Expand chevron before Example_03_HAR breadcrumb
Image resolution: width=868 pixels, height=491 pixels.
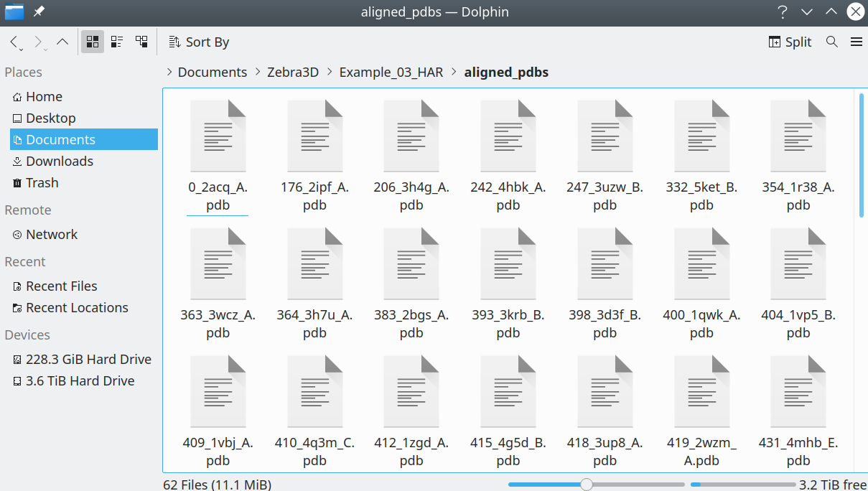coord(330,72)
